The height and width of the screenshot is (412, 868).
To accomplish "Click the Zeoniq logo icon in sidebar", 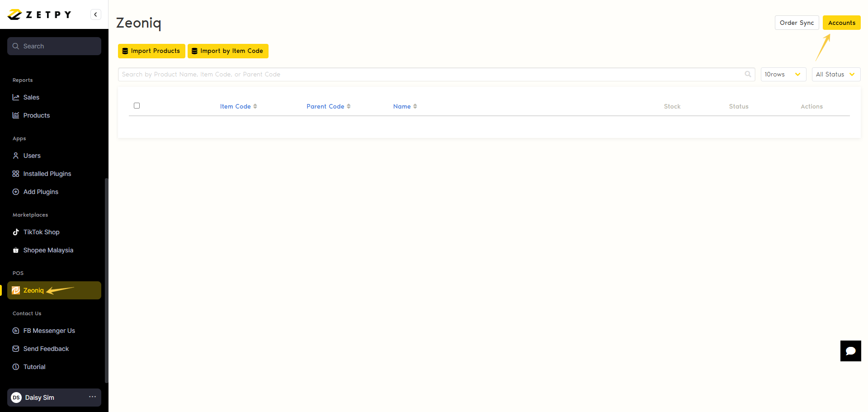I will tap(16, 290).
